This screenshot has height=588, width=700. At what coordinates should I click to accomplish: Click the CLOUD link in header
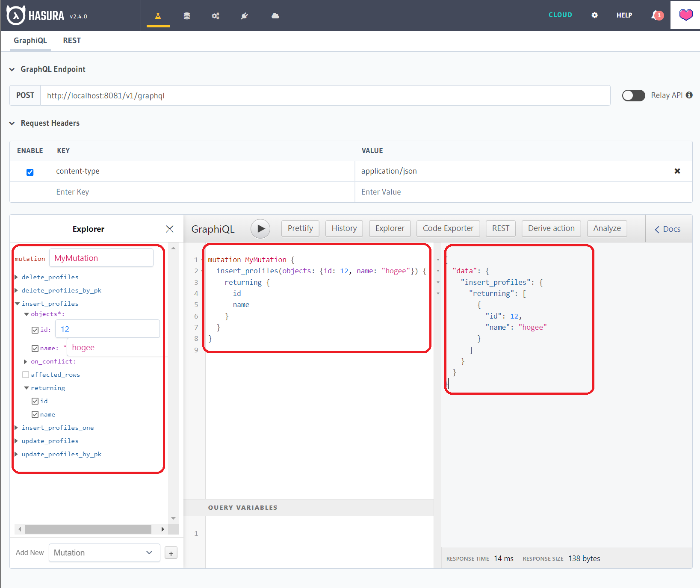pos(560,15)
